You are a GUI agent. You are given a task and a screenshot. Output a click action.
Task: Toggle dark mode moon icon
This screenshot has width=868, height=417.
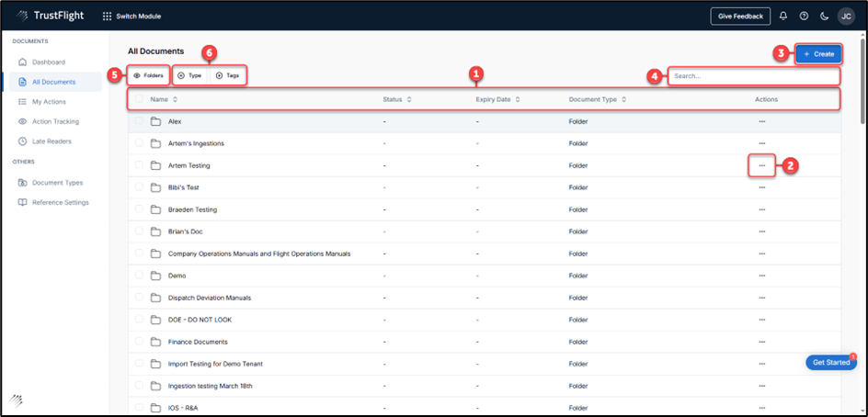[x=825, y=16]
